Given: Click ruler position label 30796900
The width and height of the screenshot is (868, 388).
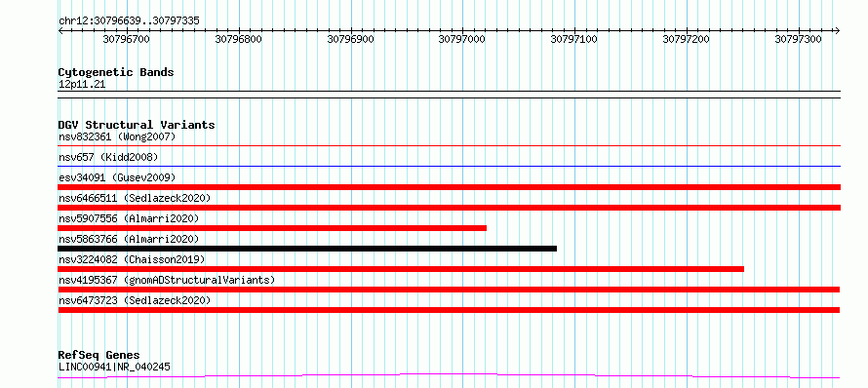Looking at the screenshot, I should 350,39.
